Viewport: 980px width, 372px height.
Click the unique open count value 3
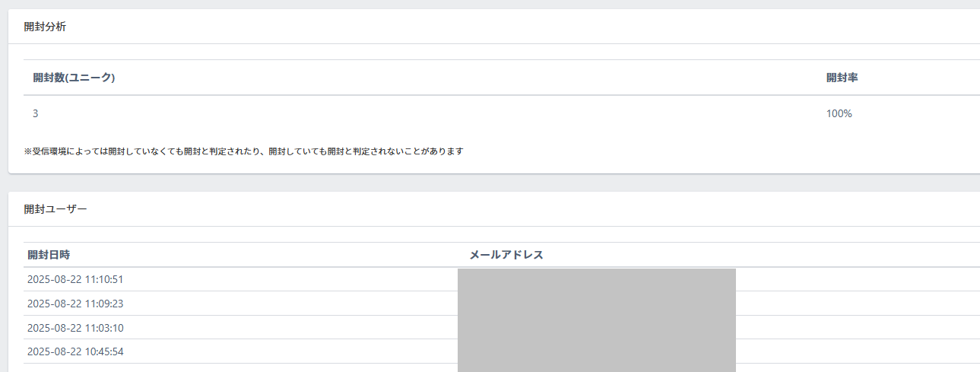coord(36,113)
